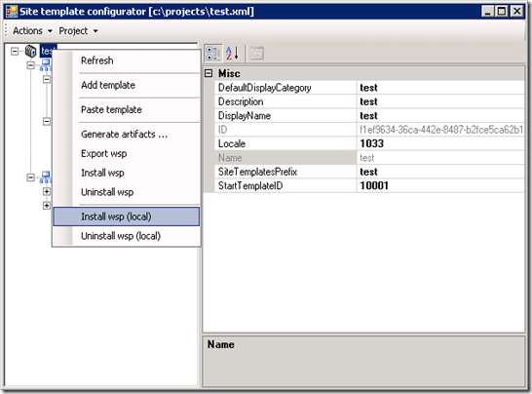The image size is (532, 394).
Task: Edit the Description property value
Action: [440, 101]
